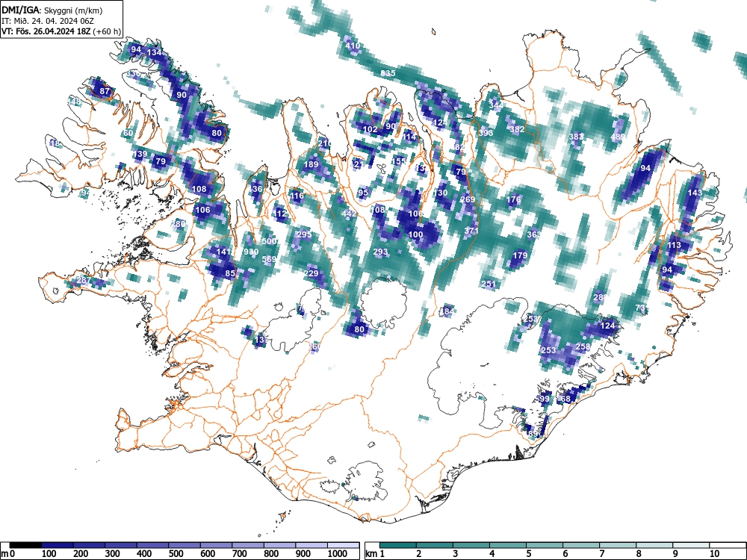
Task: Select the 371 visibility value
Action: (471, 231)
